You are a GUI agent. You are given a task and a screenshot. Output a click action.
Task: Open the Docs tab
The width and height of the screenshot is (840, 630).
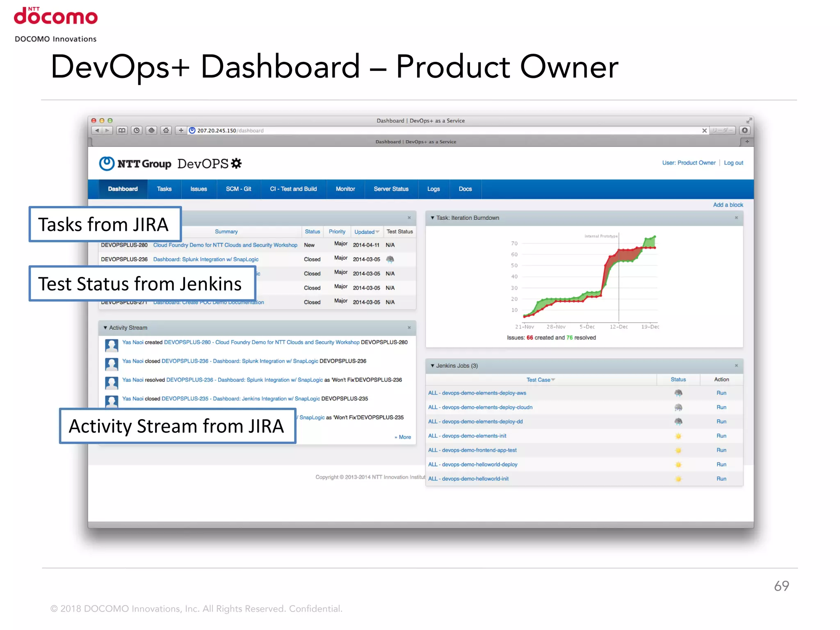tap(465, 189)
